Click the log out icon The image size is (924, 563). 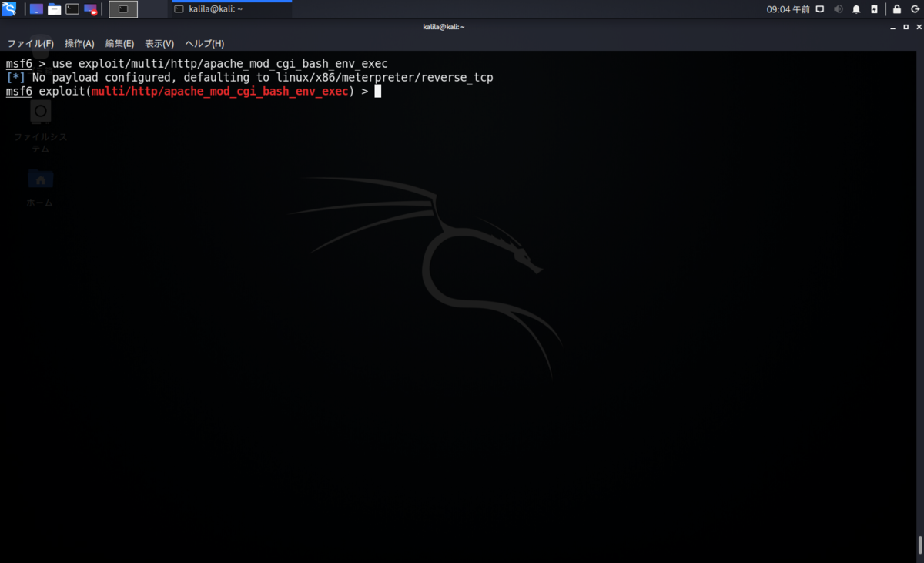coord(915,9)
